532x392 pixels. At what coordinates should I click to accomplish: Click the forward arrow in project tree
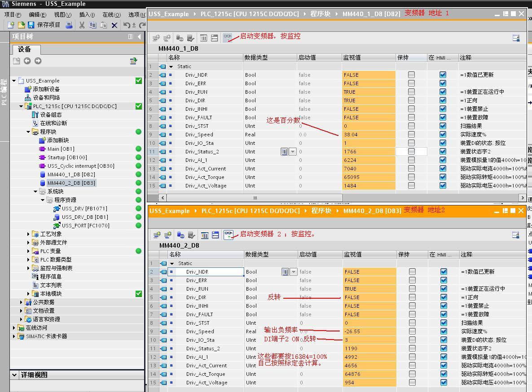click(x=38, y=61)
